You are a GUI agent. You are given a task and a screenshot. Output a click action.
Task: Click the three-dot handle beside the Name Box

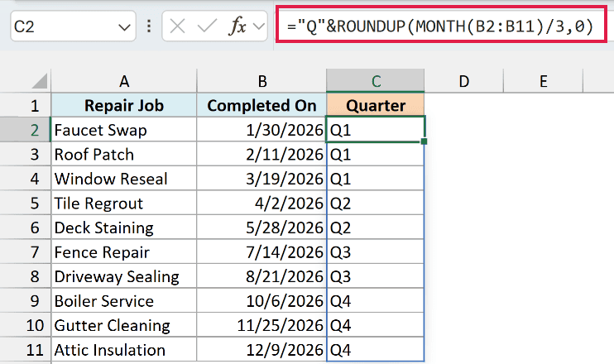pyautogui.click(x=149, y=26)
